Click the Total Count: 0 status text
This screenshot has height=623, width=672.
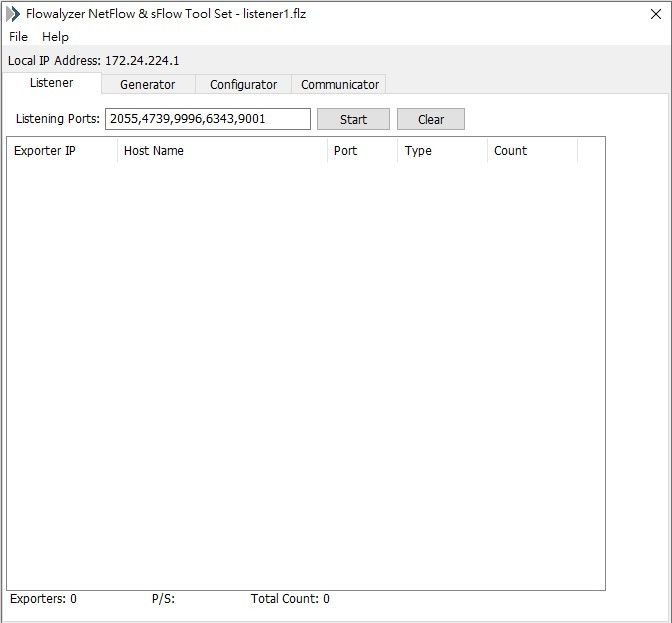coord(290,599)
